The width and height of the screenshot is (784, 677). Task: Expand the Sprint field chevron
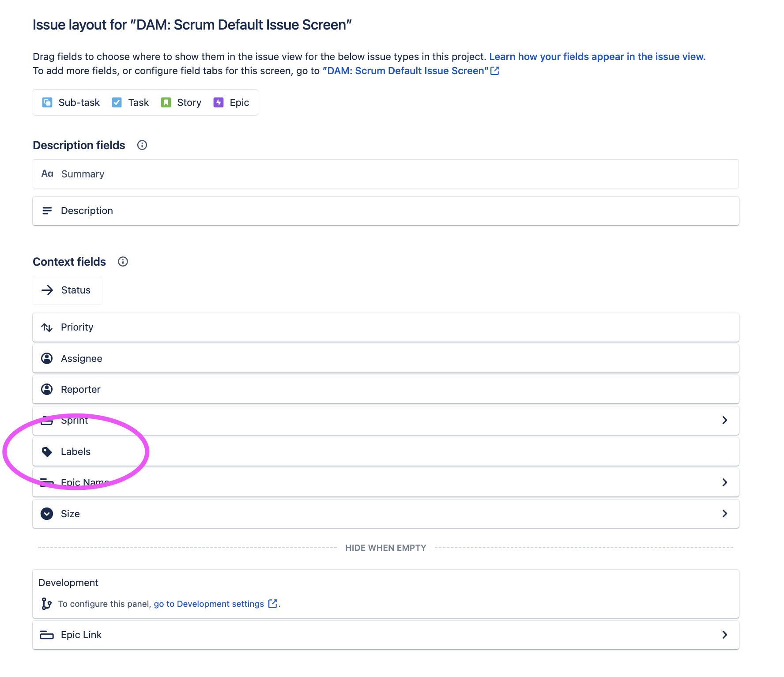pyautogui.click(x=724, y=420)
